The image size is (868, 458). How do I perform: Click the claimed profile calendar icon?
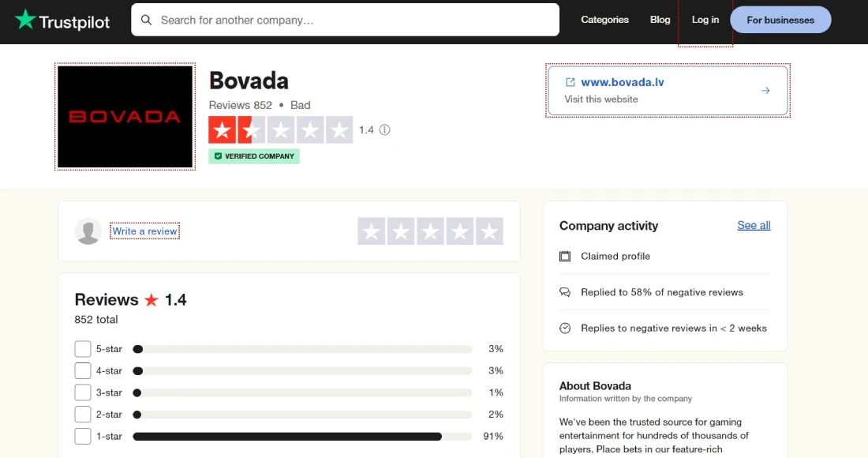tap(565, 256)
